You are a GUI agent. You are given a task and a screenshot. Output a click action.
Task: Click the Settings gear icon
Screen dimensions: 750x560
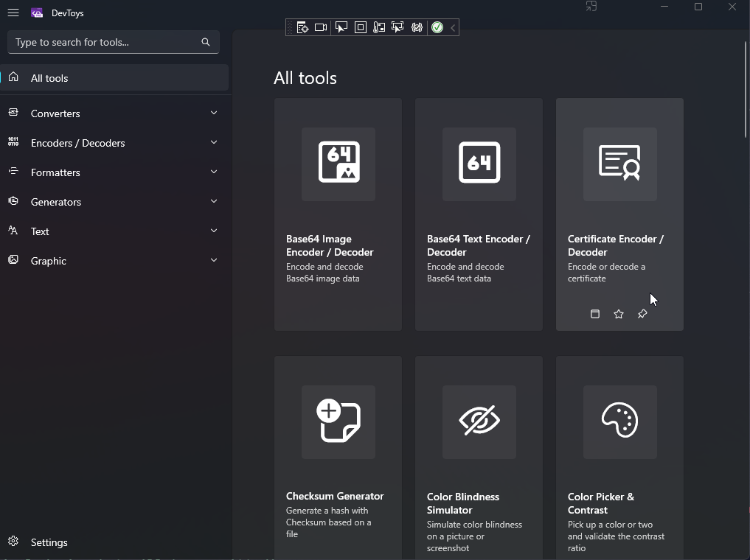click(x=13, y=541)
